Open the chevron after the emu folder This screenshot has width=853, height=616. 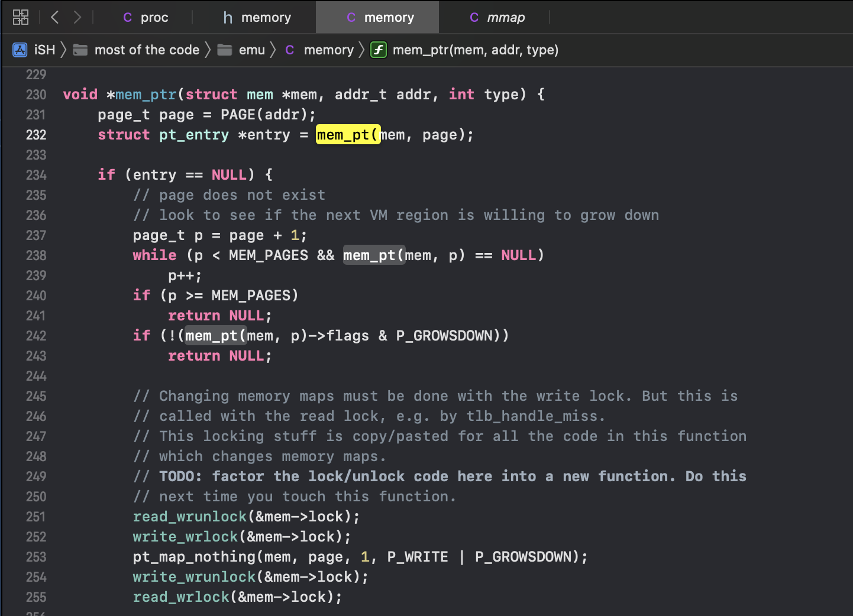(273, 50)
